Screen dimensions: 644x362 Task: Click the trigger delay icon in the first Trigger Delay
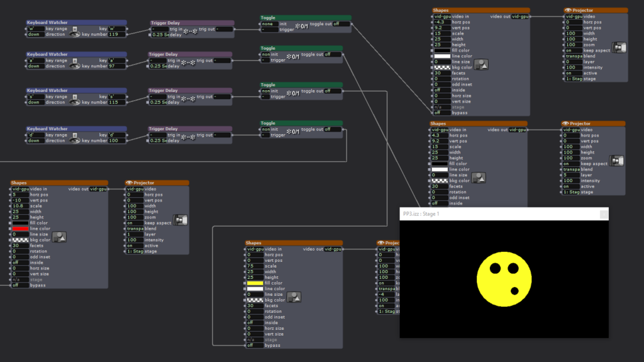point(191,31)
